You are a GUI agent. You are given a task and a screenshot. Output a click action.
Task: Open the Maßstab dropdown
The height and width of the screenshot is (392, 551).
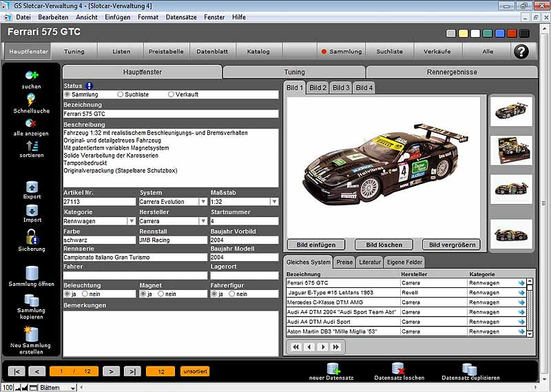point(274,202)
